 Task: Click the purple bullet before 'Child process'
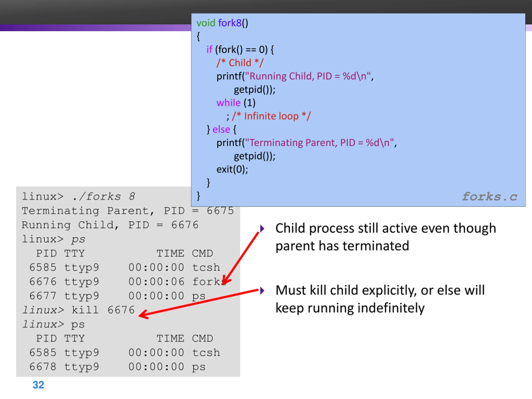pos(262,228)
